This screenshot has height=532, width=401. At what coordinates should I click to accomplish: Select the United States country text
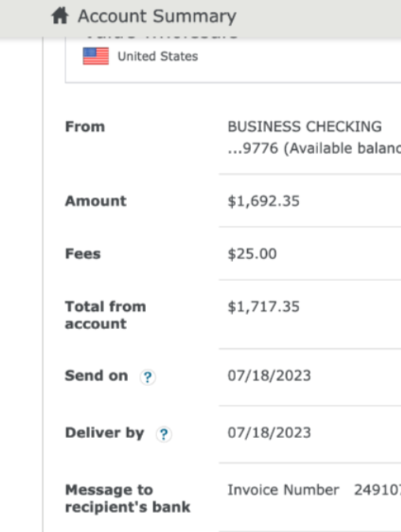[x=158, y=56]
